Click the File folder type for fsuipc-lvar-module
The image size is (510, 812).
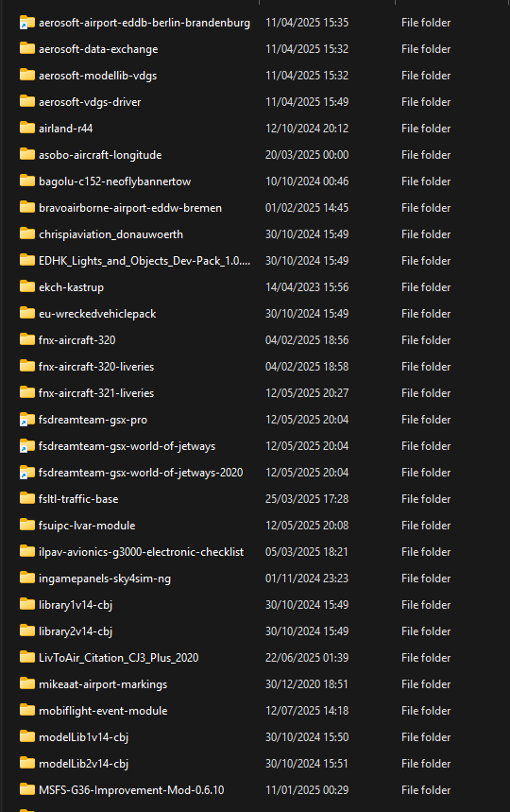tap(426, 526)
